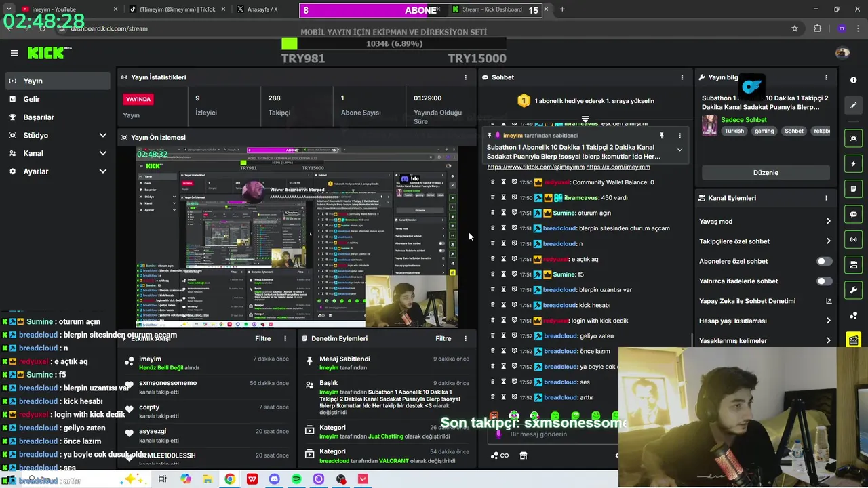Screen dimensions: 868x488
Task: Click the gaming tag chip
Action: 764,131
